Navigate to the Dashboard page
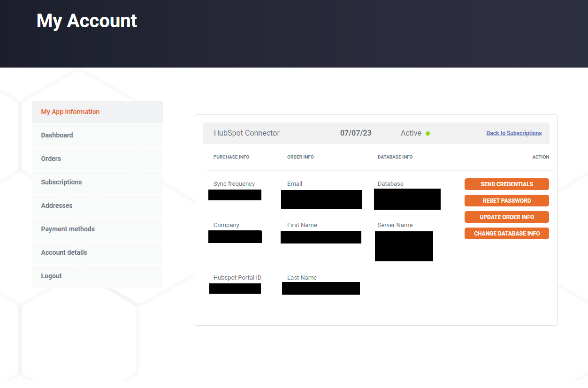This screenshot has height=388, width=588. tap(57, 135)
